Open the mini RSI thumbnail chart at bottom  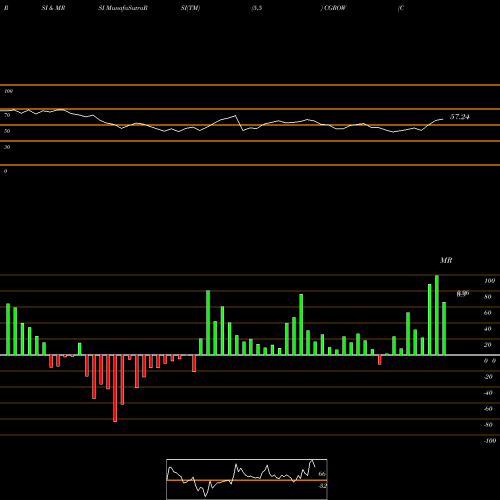247,479
